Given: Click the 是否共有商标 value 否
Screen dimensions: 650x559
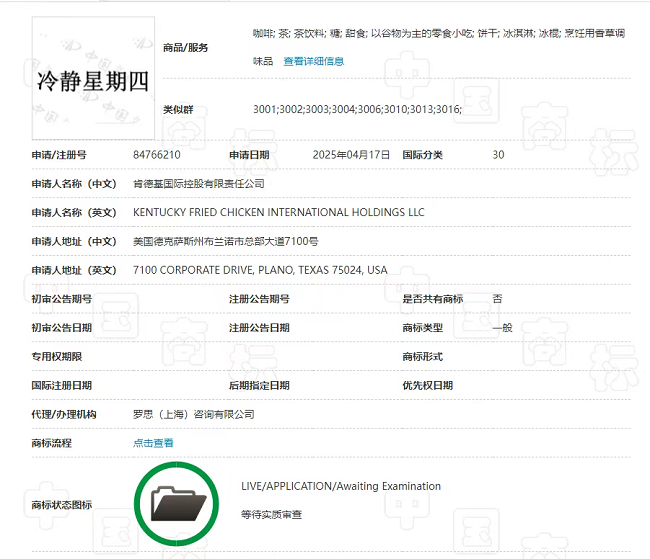Looking at the screenshot, I should 497,299.
